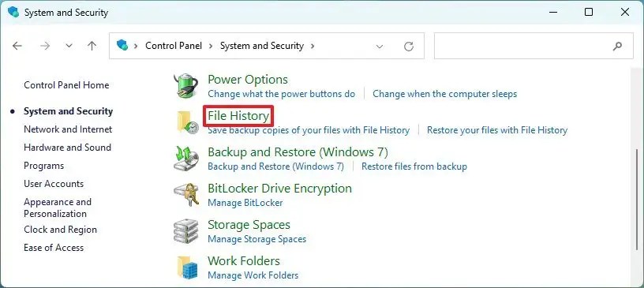Viewport: 644px width, 288px height.
Task: Open Backup and Restore drive icon
Action: click(x=185, y=159)
